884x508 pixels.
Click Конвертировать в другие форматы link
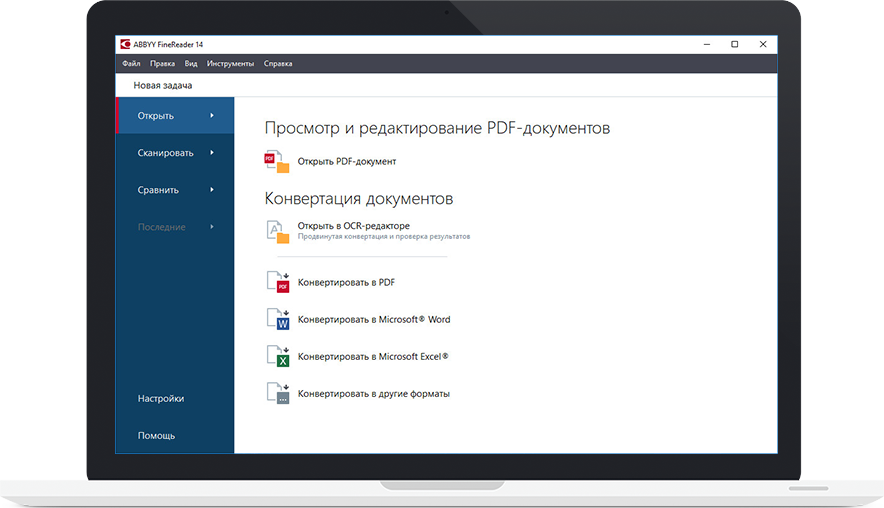tap(374, 394)
